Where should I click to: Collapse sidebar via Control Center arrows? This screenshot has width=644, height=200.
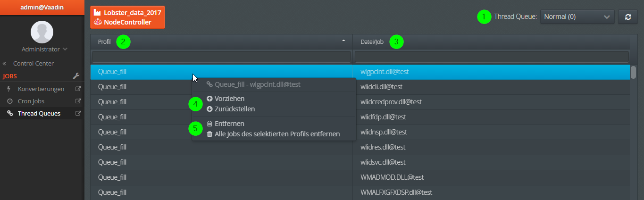4,63
